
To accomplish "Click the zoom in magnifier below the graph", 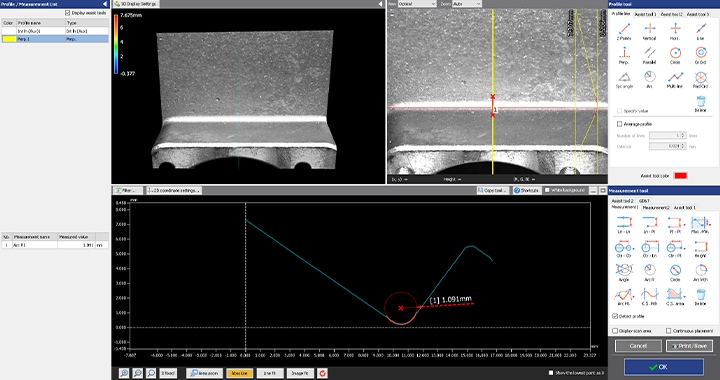I will pyautogui.click(x=124, y=373).
